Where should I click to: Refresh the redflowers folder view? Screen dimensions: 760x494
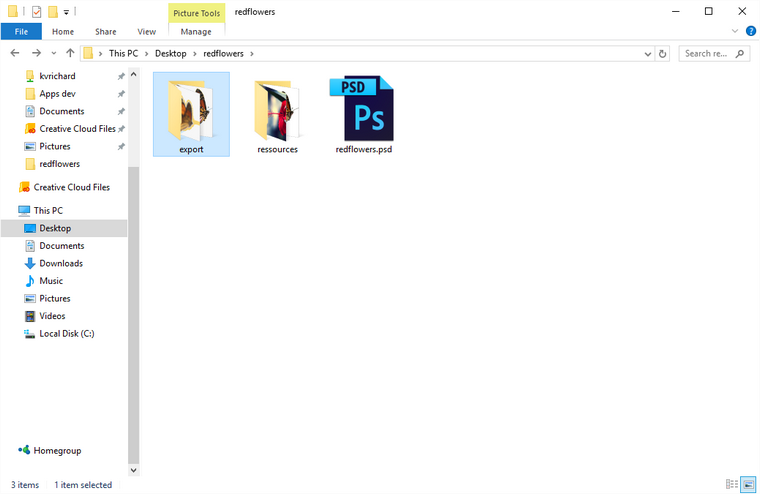click(x=663, y=54)
